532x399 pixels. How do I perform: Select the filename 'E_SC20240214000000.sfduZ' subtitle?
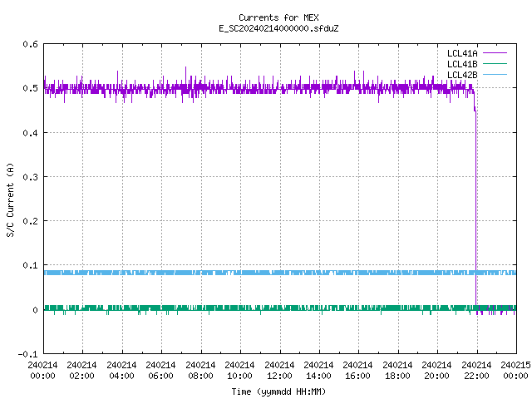coord(278,28)
